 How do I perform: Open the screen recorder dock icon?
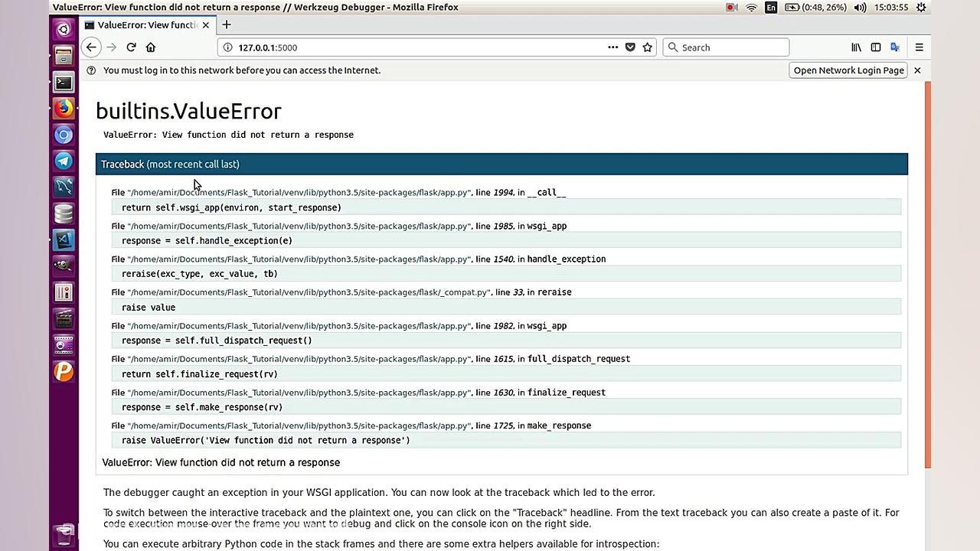click(64, 344)
